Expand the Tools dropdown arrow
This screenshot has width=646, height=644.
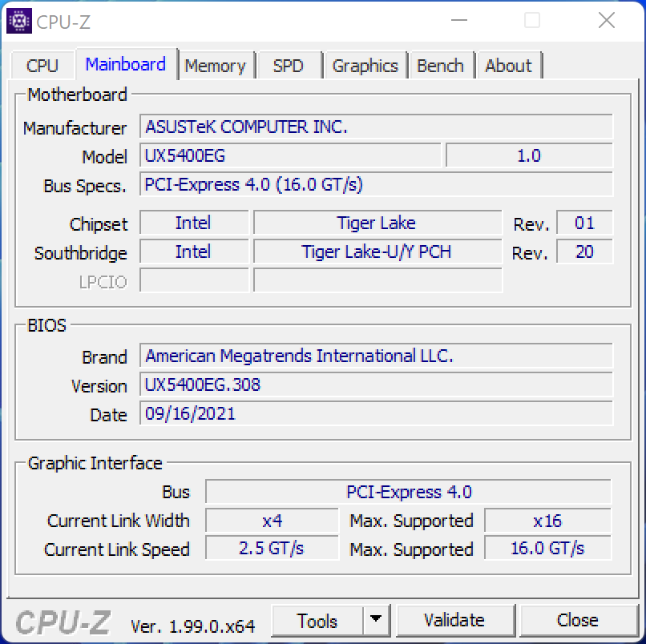[376, 620]
